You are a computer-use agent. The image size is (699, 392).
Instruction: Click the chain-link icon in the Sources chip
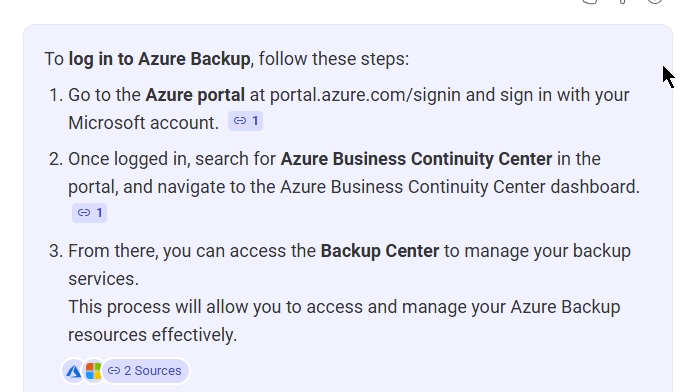pyautogui.click(x=114, y=371)
